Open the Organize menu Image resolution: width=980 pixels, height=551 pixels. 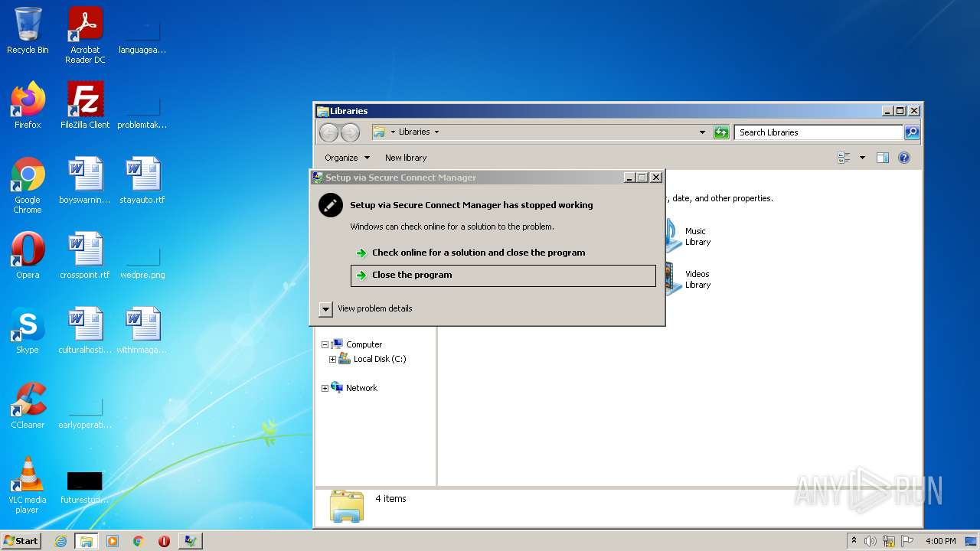(347, 158)
